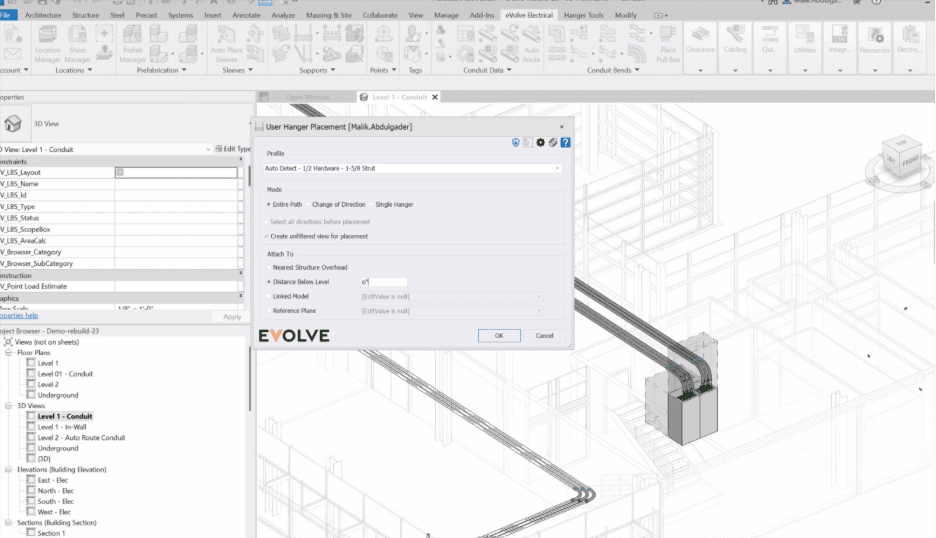Click the gear settings icon in hanger dialog

540,142
